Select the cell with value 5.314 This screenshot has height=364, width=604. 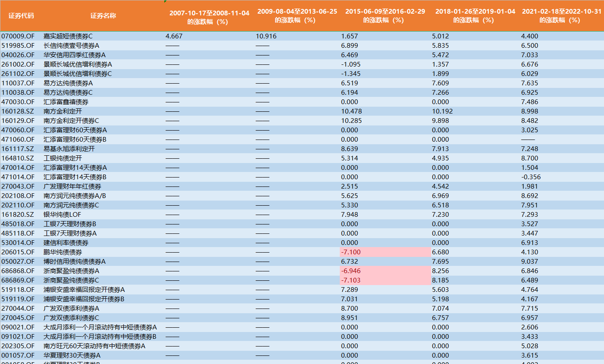(x=350, y=158)
